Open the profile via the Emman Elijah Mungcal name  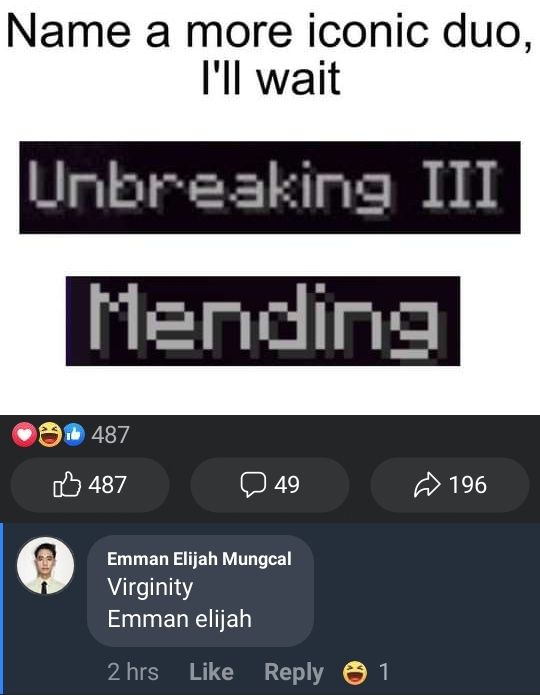pos(199,558)
